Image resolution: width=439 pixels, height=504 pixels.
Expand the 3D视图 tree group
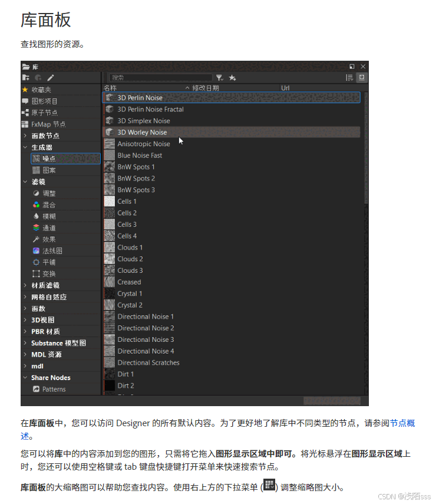(x=25, y=320)
